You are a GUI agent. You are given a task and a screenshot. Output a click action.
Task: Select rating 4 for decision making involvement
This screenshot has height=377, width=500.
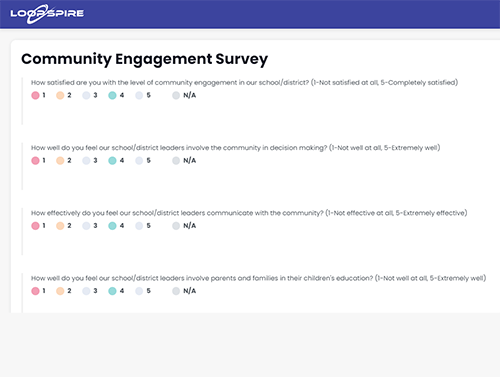[112, 161]
